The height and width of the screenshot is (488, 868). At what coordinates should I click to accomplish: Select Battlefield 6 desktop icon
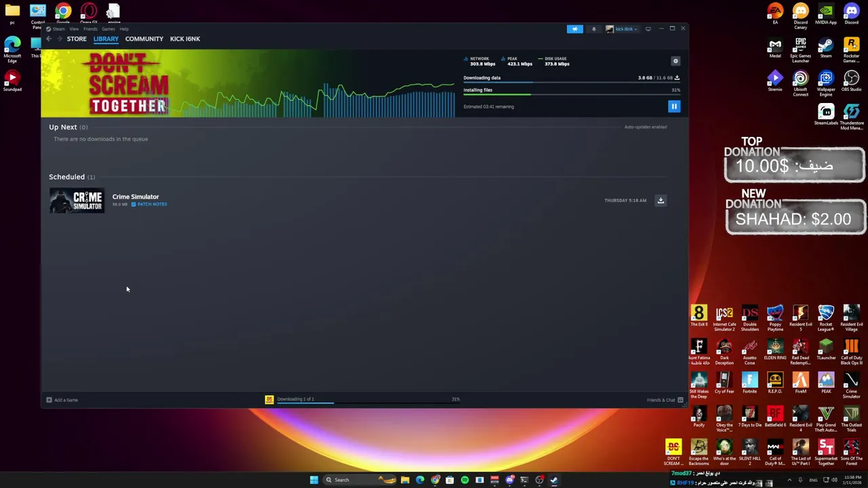click(775, 416)
